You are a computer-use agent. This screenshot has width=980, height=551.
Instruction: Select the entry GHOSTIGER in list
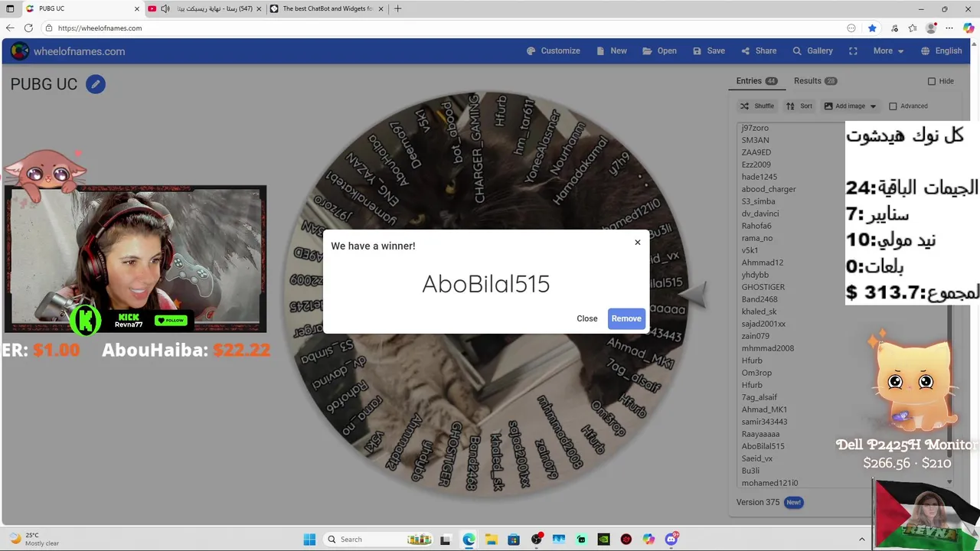tap(763, 287)
